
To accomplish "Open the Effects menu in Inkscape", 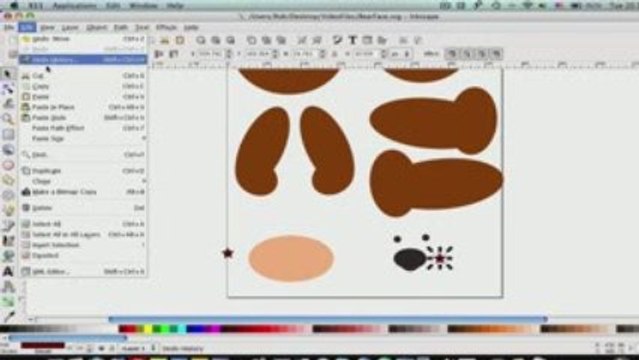I will pyautogui.click(x=166, y=27).
